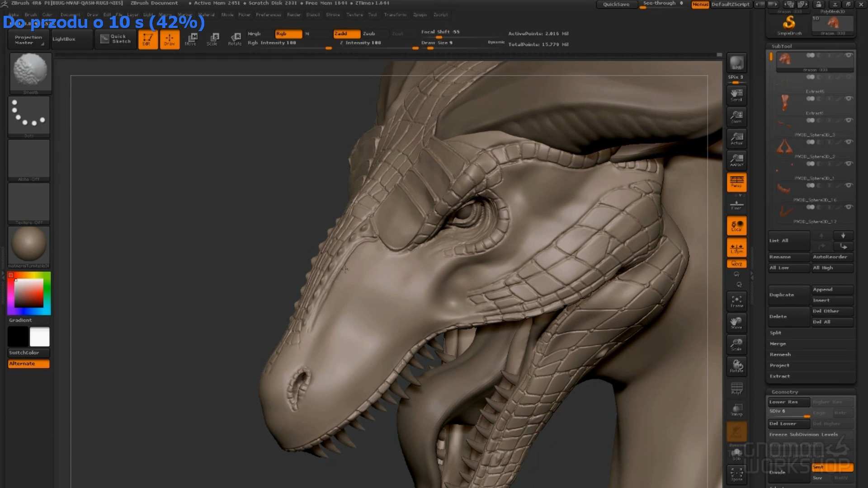
Task: Click the Xpose icon
Action: coord(736,474)
